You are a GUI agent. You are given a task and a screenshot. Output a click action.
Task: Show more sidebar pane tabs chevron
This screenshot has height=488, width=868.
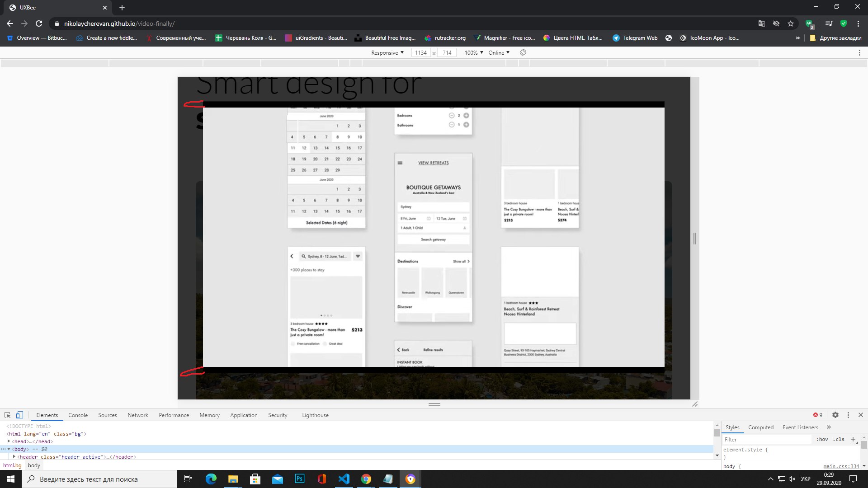tap(829, 427)
